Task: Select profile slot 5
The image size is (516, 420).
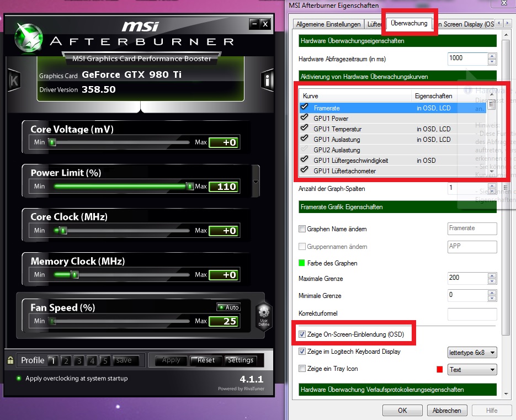Action: pyautogui.click(x=105, y=361)
